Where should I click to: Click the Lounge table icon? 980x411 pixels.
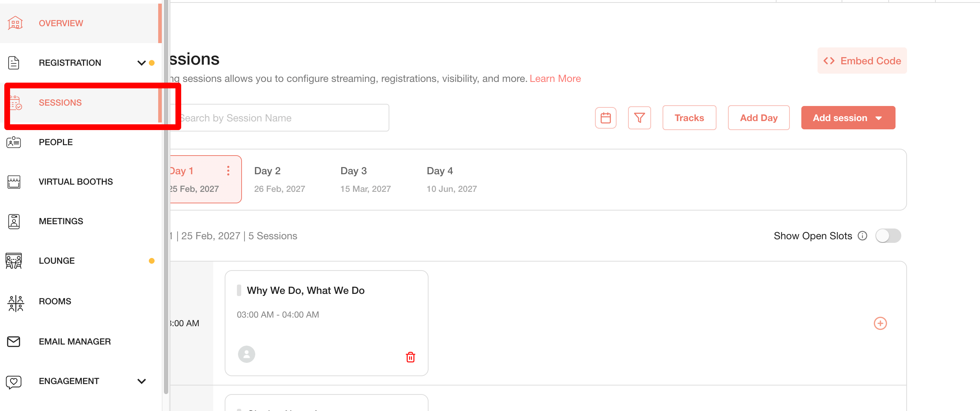pos(14,261)
